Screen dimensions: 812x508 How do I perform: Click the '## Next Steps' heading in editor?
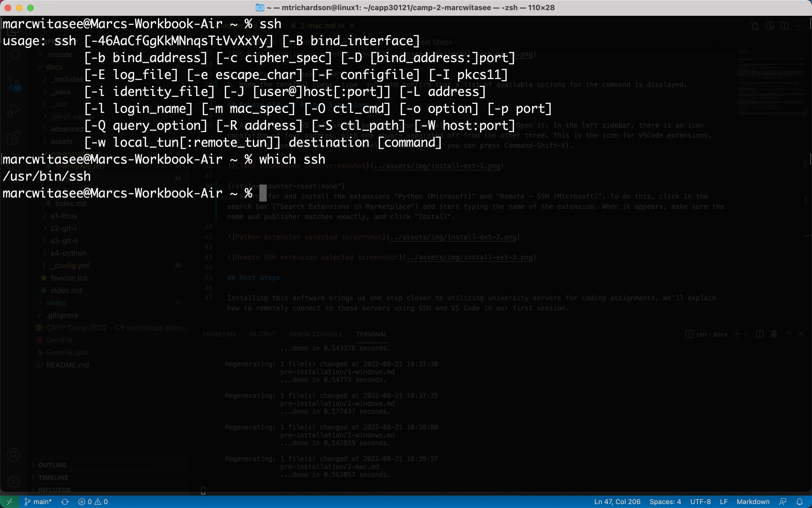point(254,278)
